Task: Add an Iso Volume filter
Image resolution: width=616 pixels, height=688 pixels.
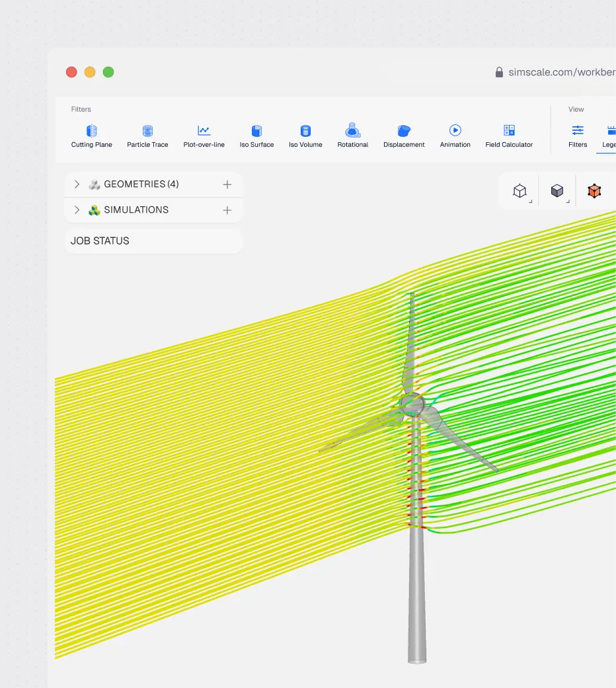Action: (305, 136)
